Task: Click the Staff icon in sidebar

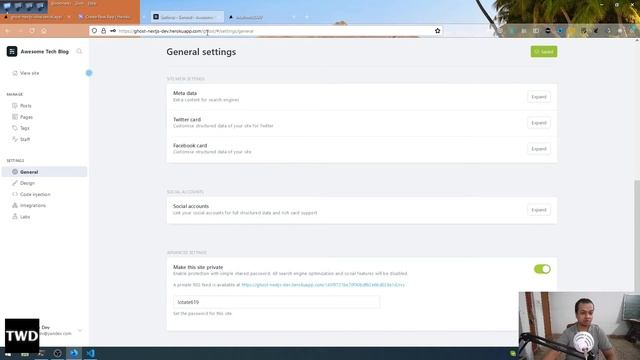Action: [15, 139]
